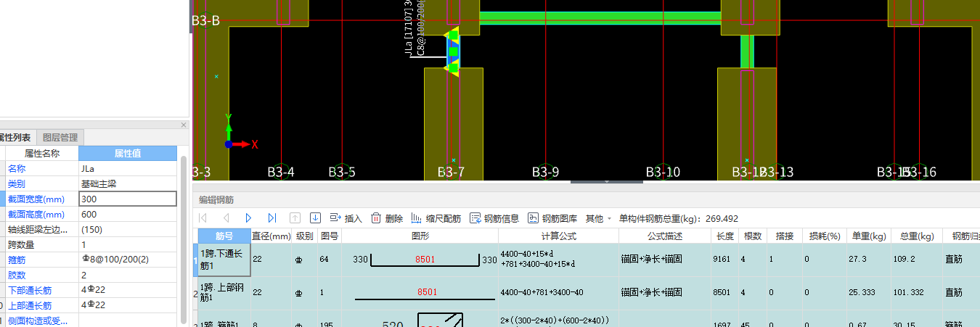Select 肢数 value 2

(128, 275)
